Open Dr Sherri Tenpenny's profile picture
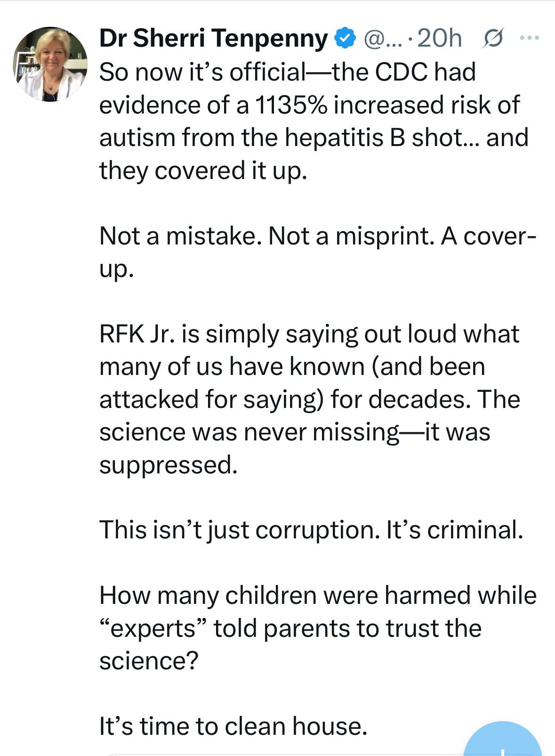The width and height of the screenshot is (555, 756). click(x=50, y=64)
